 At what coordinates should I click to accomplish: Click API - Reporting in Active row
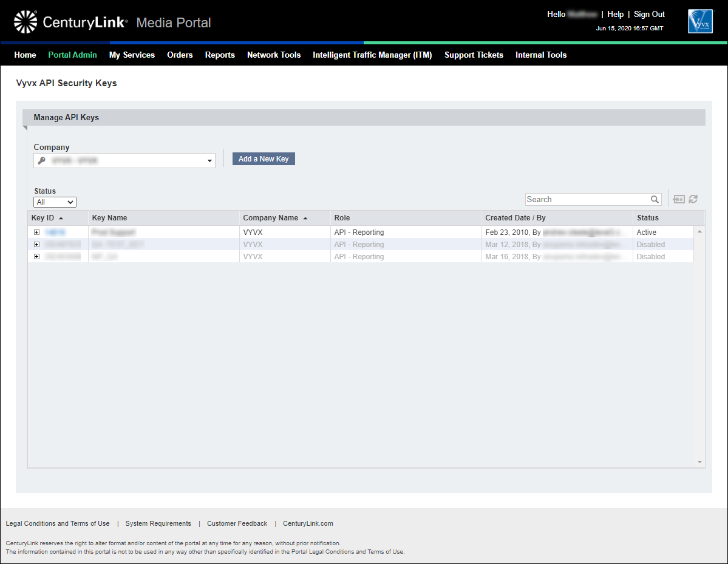(359, 232)
